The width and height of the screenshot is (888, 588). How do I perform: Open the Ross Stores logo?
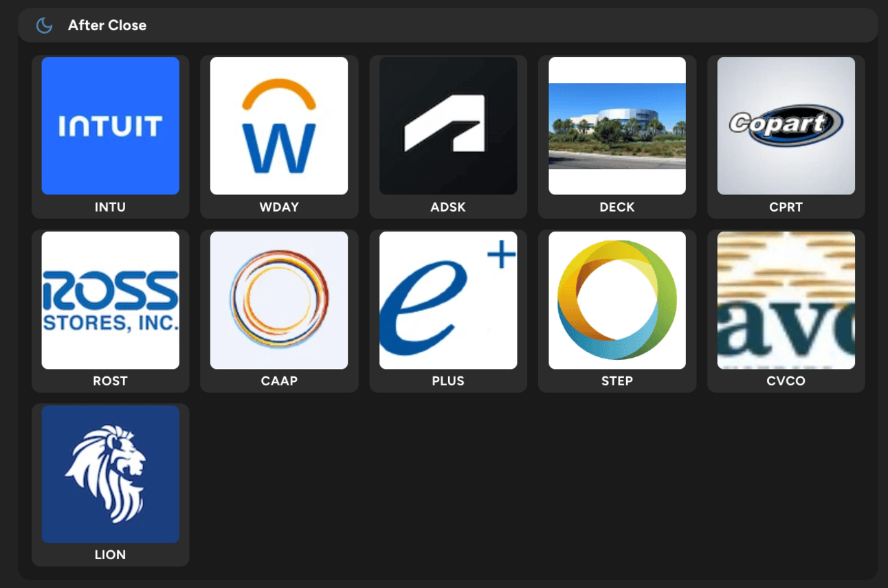coord(111,300)
